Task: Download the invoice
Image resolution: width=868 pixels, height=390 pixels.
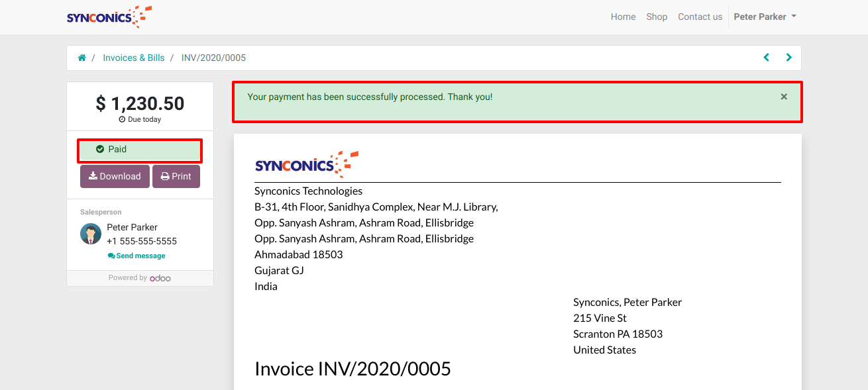Action: click(x=115, y=177)
